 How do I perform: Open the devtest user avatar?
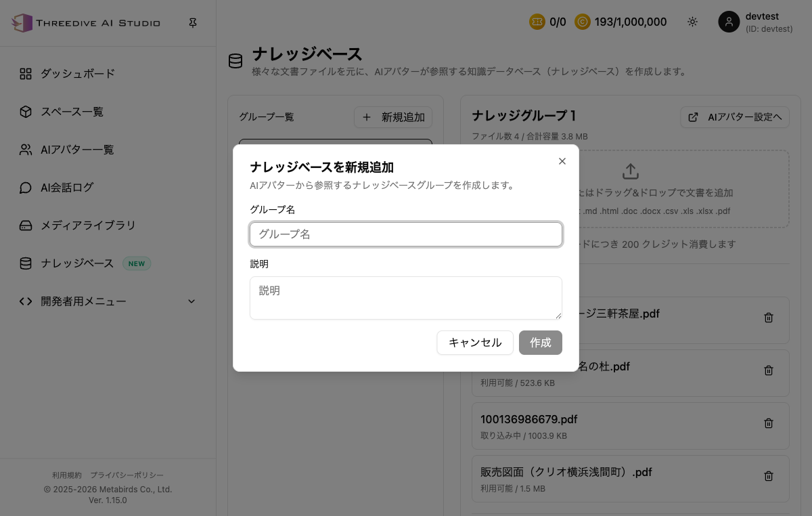729,22
